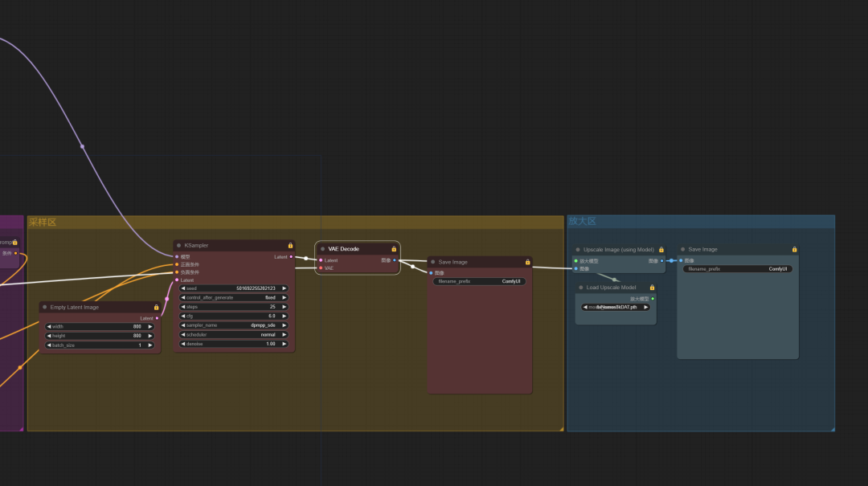Click filename_prefix field in Save Image in 放大区

pos(737,269)
